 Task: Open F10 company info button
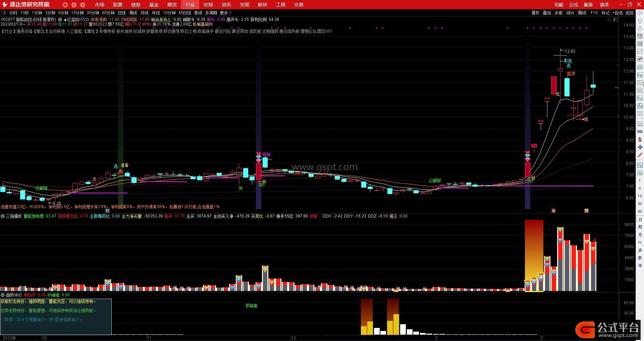click(594, 13)
